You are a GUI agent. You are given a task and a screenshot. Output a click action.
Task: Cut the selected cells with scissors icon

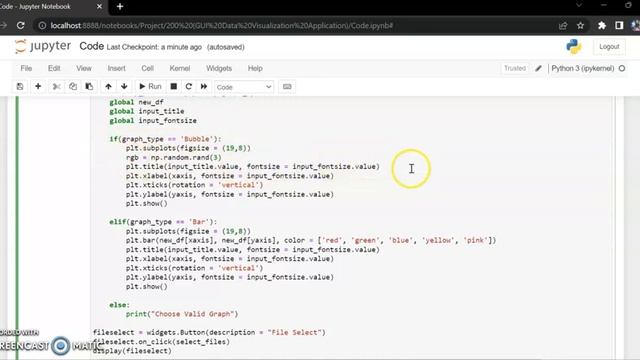coord(57,87)
